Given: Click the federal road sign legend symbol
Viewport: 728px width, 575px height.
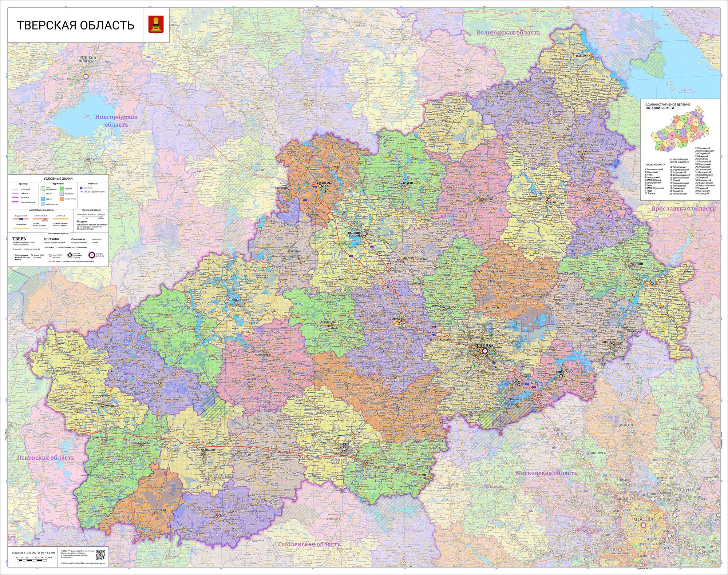Looking at the screenshot, I should (x=21, y=219).
